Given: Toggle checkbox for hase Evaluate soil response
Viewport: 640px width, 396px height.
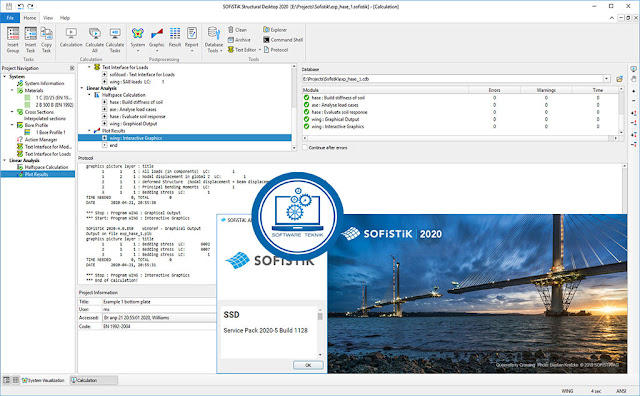Looking at the screenshot, I should 104,116.
